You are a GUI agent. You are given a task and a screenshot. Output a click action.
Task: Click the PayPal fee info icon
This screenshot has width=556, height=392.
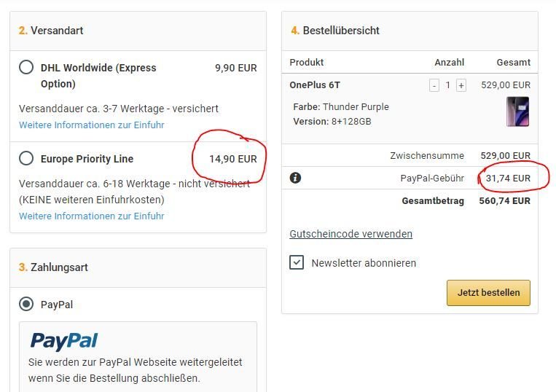(x=295, y=178)
